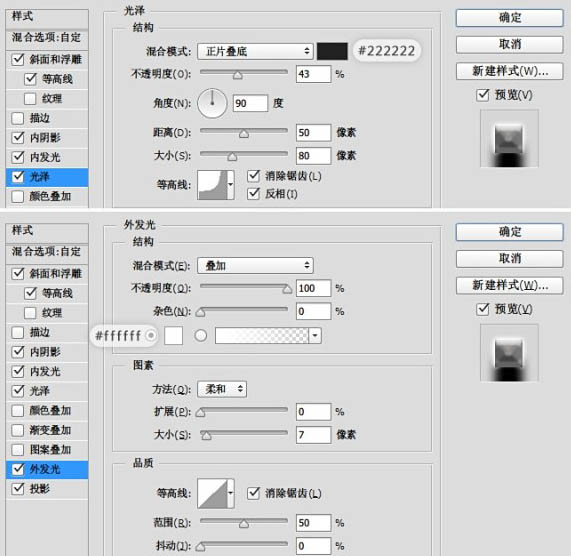Click the 抖动(J) slider handle
The height and width of the screenshot is (556, 571).
click(200, 547)
